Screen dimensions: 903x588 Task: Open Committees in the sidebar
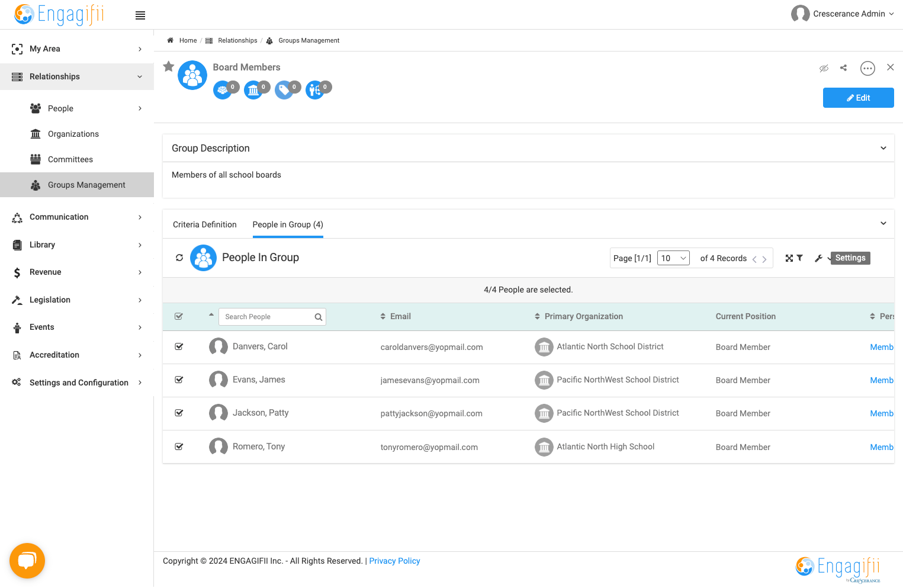click(70, 159)
